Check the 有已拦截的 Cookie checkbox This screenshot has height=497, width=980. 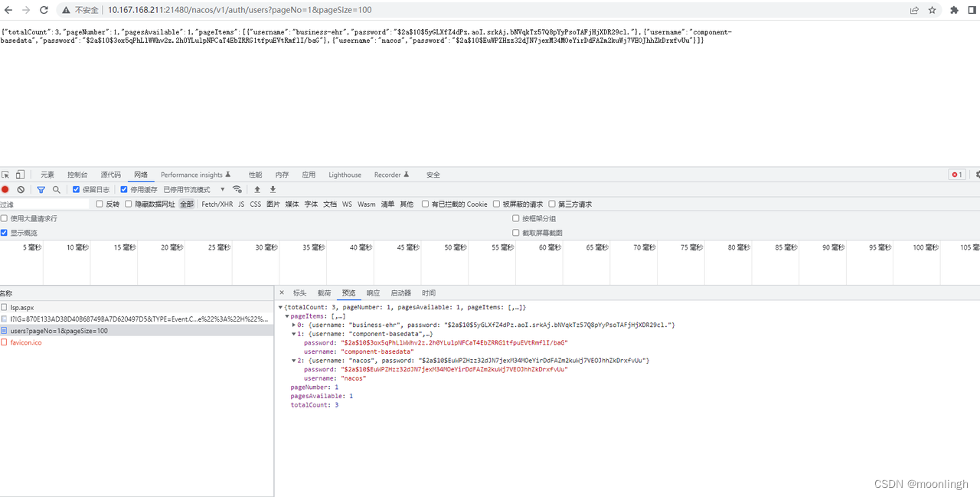[425, 204]
